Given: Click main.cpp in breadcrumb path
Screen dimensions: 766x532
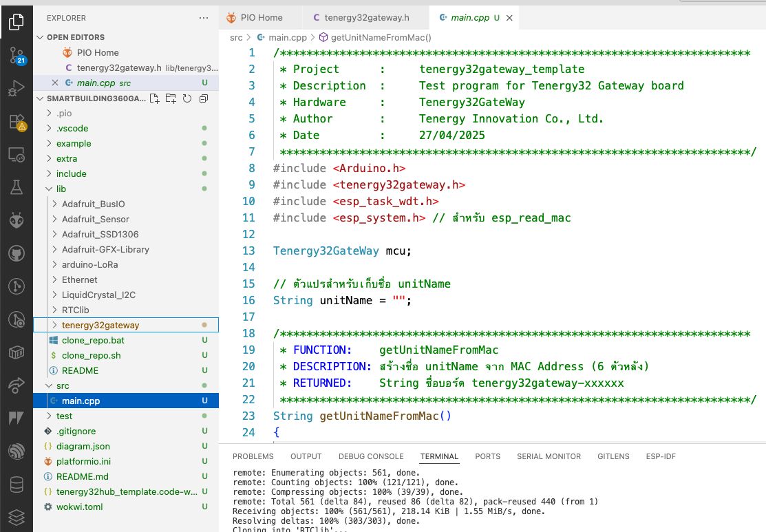Looking at the screenshot, I should [x=282, y=38].
